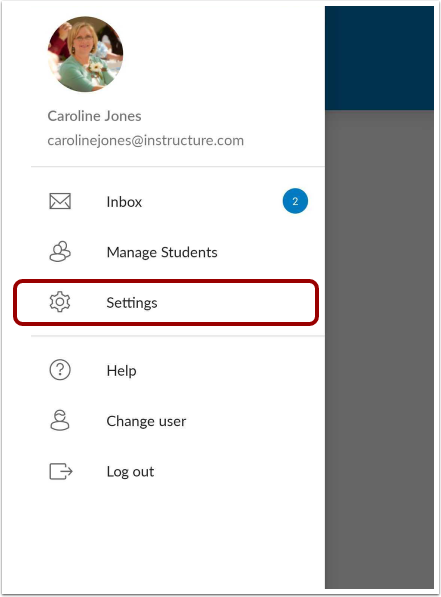Screen dimensions: 441x597
Task: Click the name Caroline Jones
Action: (94, 116)
